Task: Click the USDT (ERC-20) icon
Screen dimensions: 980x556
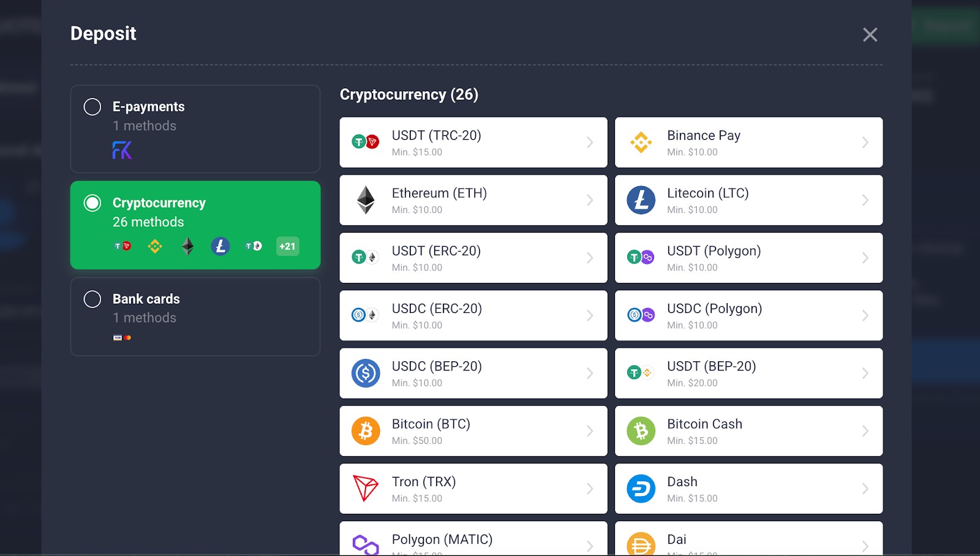Action: point(366,258)
